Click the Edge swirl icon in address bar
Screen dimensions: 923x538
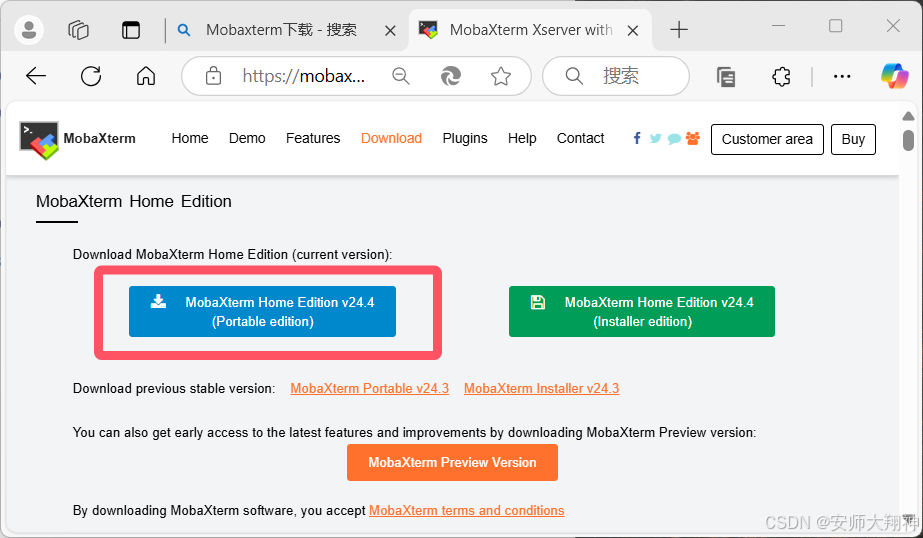point(451,76)
